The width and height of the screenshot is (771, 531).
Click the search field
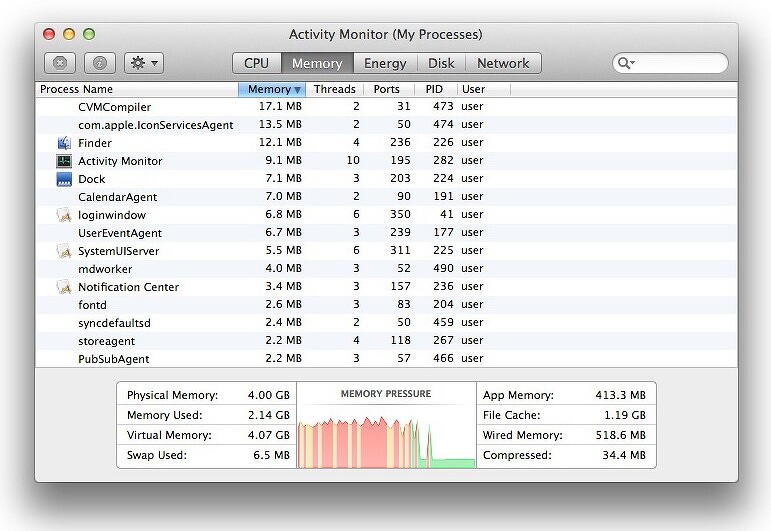coord(670,63)
